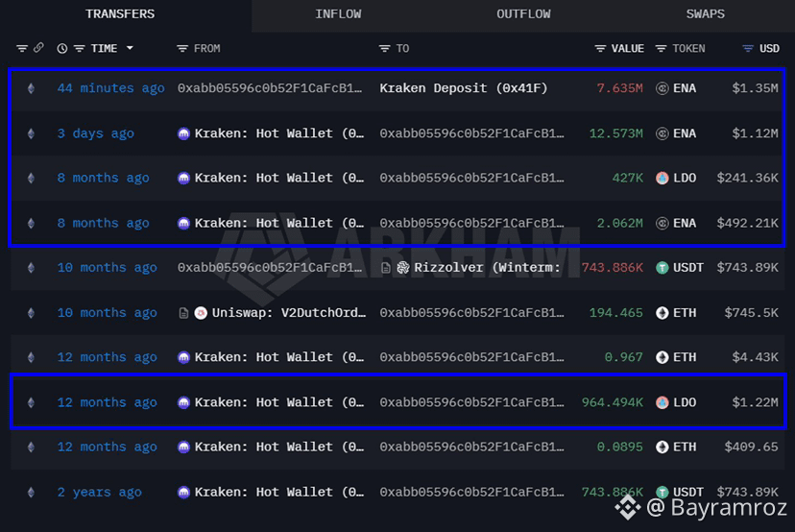Click the 2.062M ENA value
795x532 pixels.
point(619,223)
